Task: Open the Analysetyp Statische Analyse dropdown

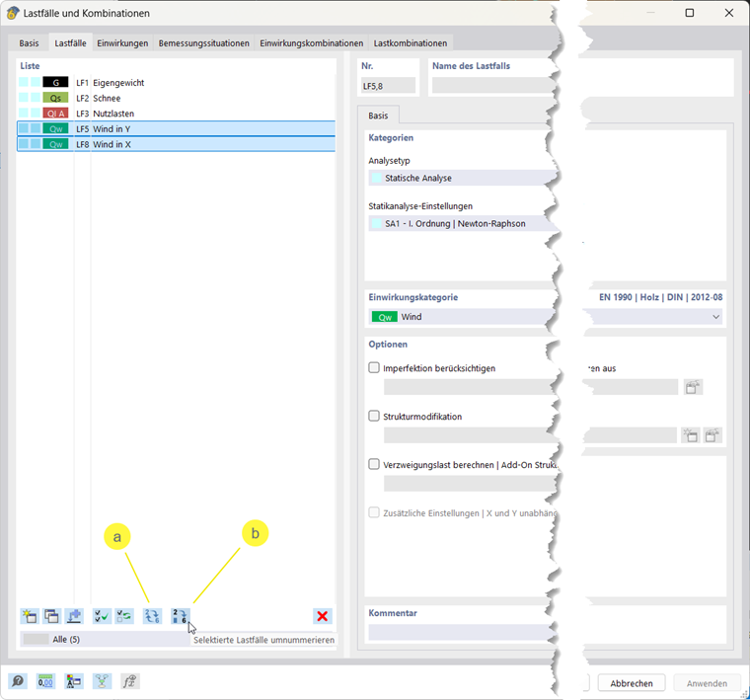Action: (462, 178)
